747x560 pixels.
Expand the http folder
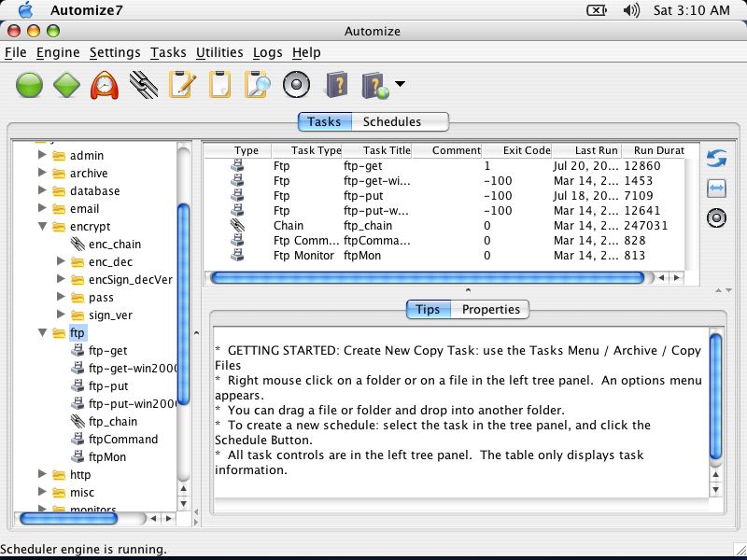(42, 474)
